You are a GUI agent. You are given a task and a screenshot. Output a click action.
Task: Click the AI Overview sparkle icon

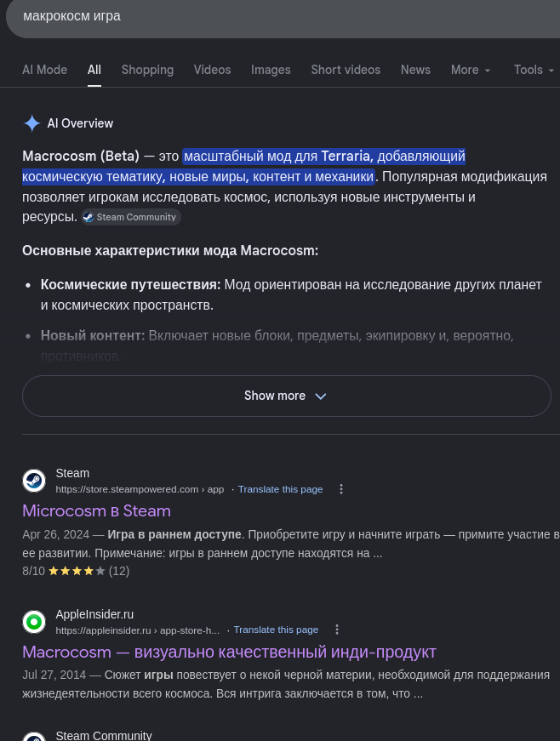pyautogui.click(x=32, y=123)
